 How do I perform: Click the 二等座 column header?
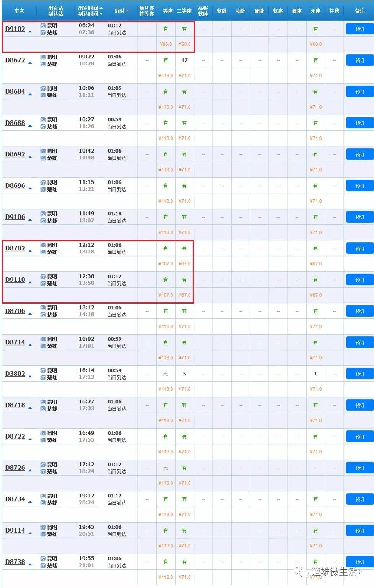click(184, 11)
